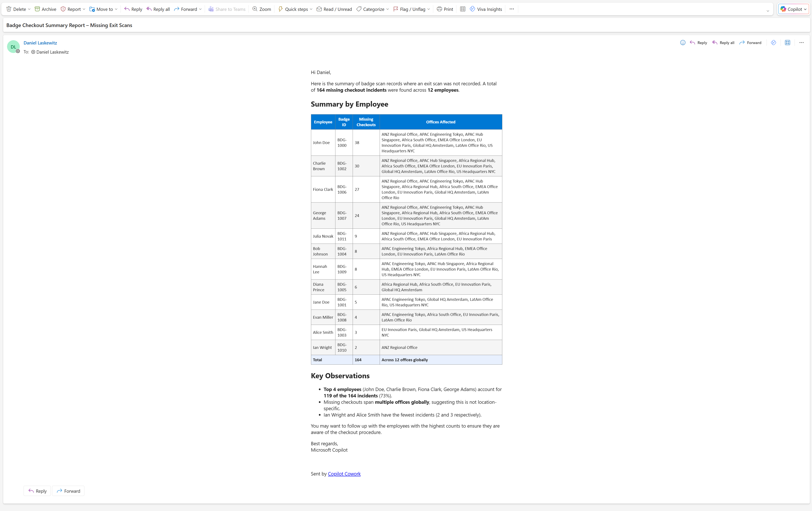Screen dimensions: 812x511
Task: Click Reply at the bottom of the email
Action: [37, 491]
